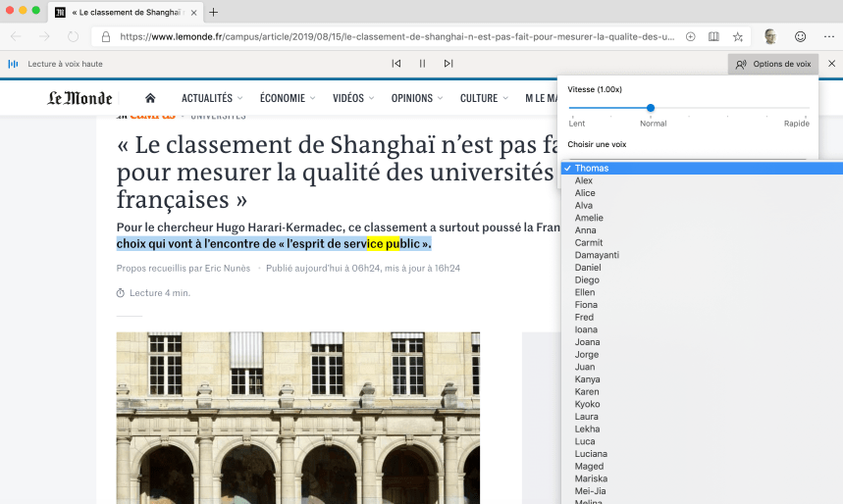Pause the read aloud playback
Image resolution: width=843 pixels, height=504 pixels.
point(422,64)
